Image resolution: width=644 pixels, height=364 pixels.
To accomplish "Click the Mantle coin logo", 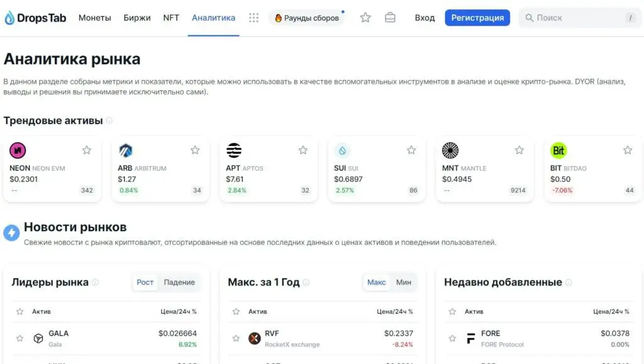I will [x=450, y=151].
